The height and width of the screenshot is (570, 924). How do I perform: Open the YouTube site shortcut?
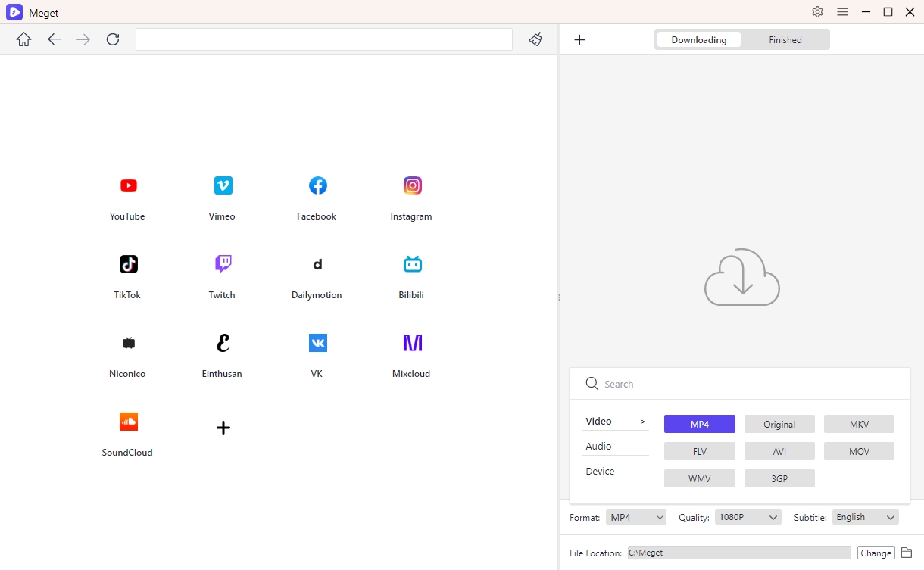tap(128, 186)
